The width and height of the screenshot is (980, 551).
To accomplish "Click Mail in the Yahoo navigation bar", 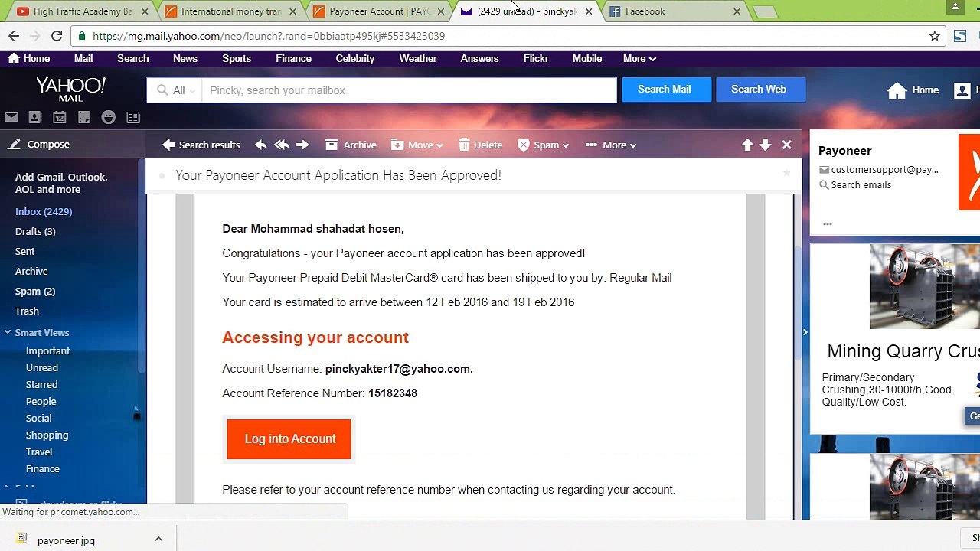I will [x=83, y=58].
